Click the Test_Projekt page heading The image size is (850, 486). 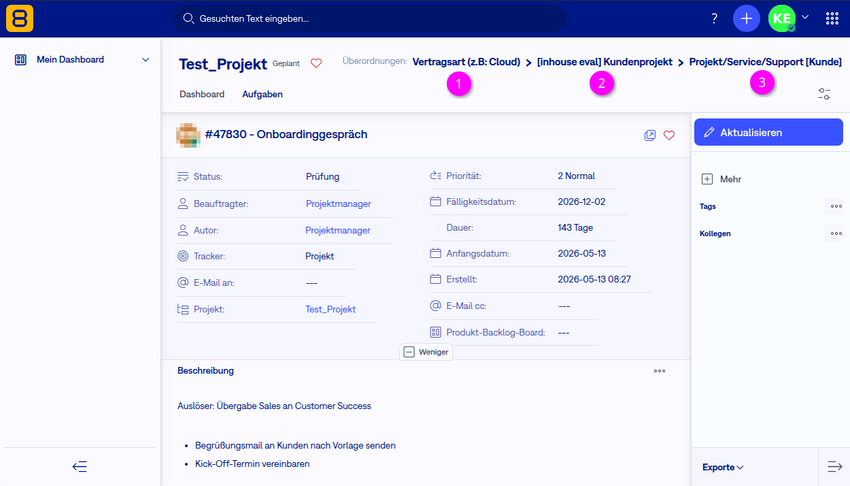223,64
